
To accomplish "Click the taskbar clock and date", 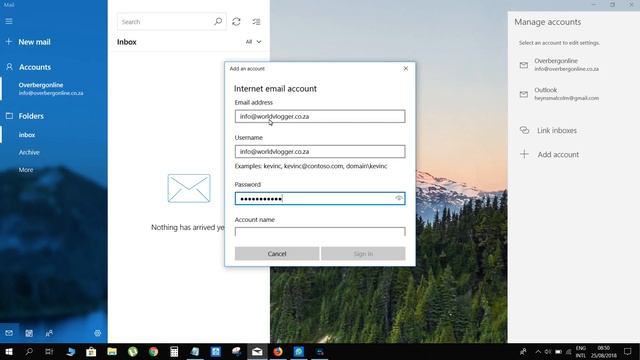I will (x=603, y=351).
